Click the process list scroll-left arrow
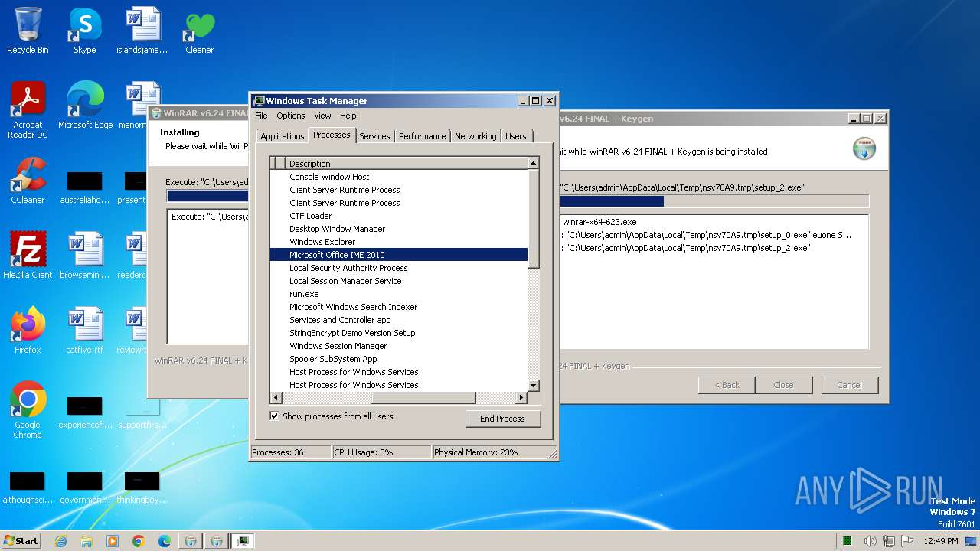Image resolution: width=980 pixels, height=551 pixels. [x=276, y=398]
